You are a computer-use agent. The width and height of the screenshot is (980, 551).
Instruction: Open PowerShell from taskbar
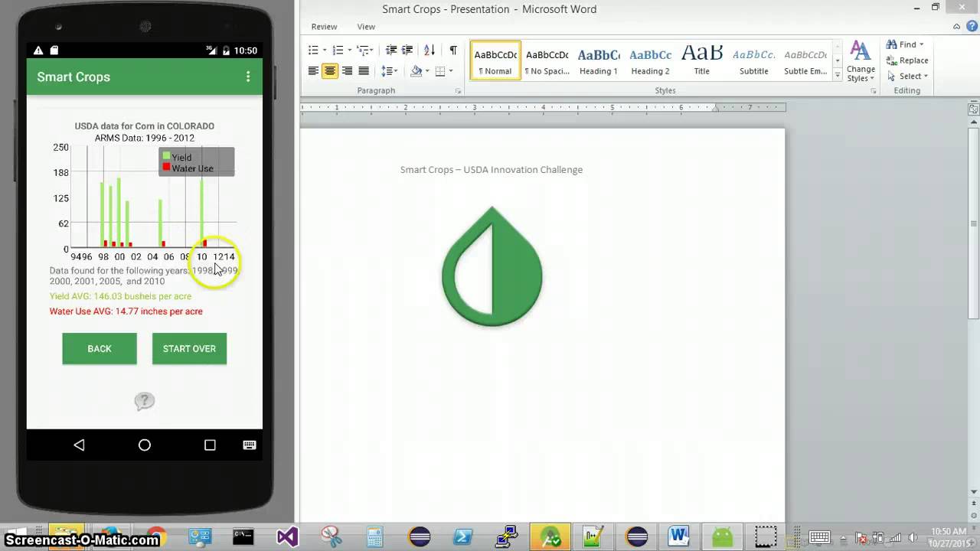click(x=462, y=536)
